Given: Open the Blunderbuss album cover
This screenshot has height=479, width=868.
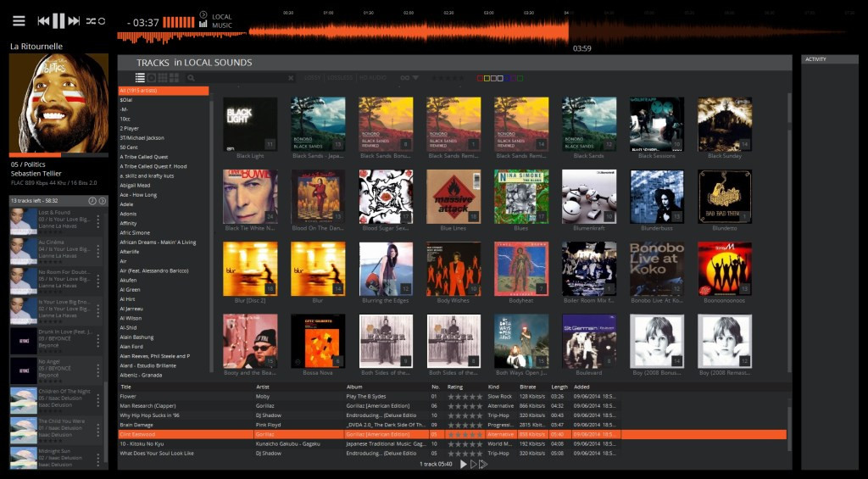Looking at the screenshot, I should point(657,197).
